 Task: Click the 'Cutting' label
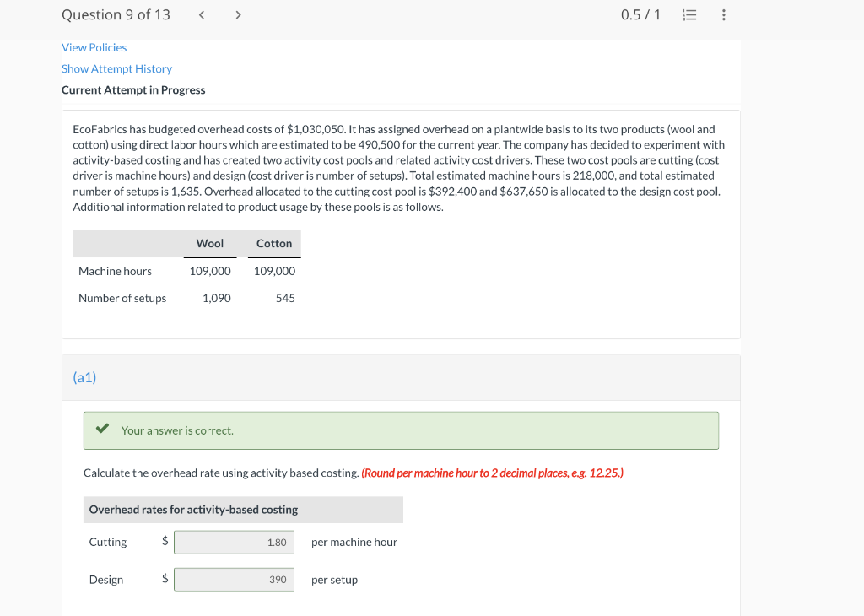tap(108, 543)
